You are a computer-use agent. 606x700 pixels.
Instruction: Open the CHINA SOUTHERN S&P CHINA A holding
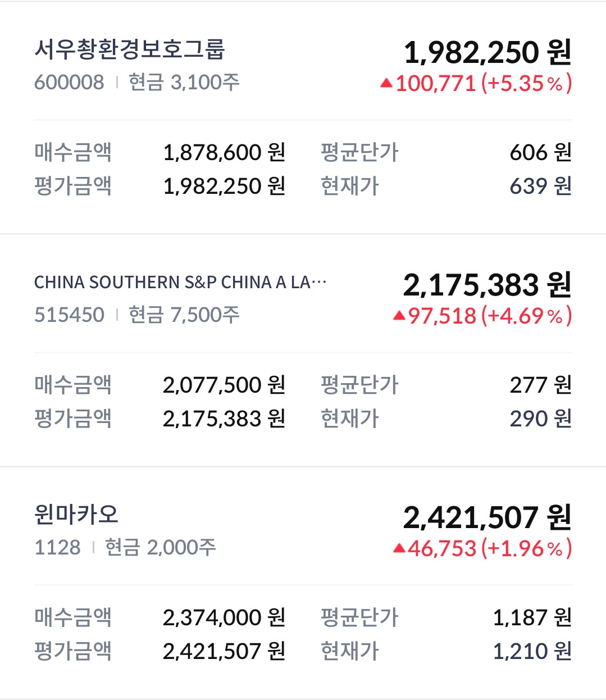[x=180, y=282]
